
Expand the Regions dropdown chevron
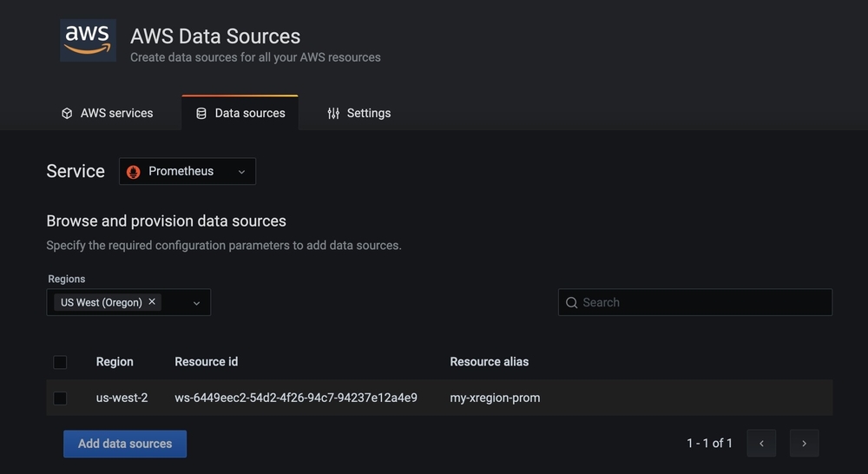click(x=196, y=303)
